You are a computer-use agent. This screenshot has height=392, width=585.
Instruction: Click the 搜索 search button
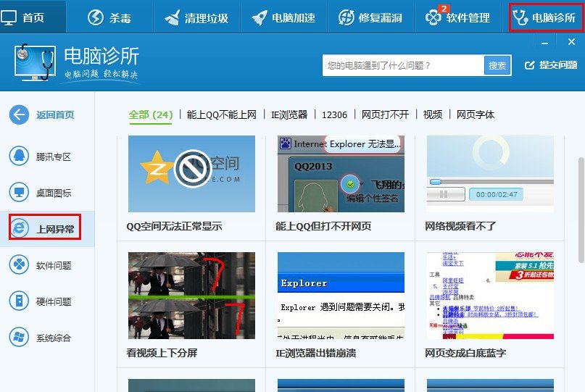(x=497, y=66)
